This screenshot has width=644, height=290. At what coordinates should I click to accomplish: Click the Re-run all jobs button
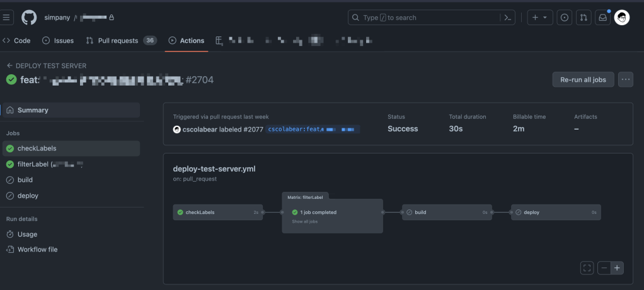[x=584, y=79]
